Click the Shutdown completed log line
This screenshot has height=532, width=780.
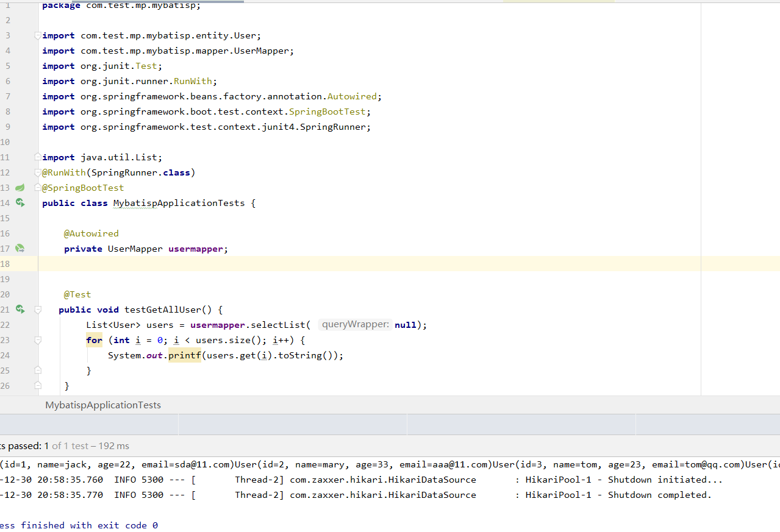356,495
